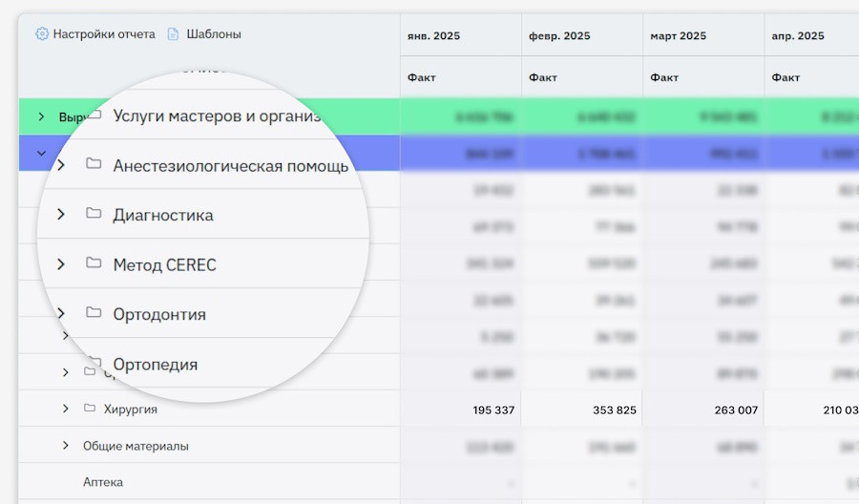Select the Аптека row label
This screenshot has width=859, height=504.
pyautogui.click(x=103, y=483)
